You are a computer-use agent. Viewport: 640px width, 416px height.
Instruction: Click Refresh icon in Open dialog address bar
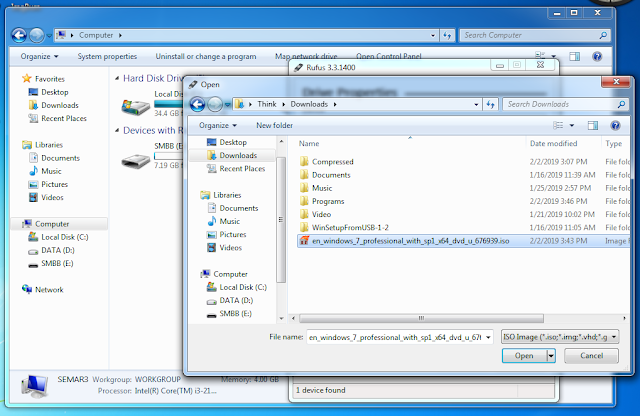pos(490,105)
